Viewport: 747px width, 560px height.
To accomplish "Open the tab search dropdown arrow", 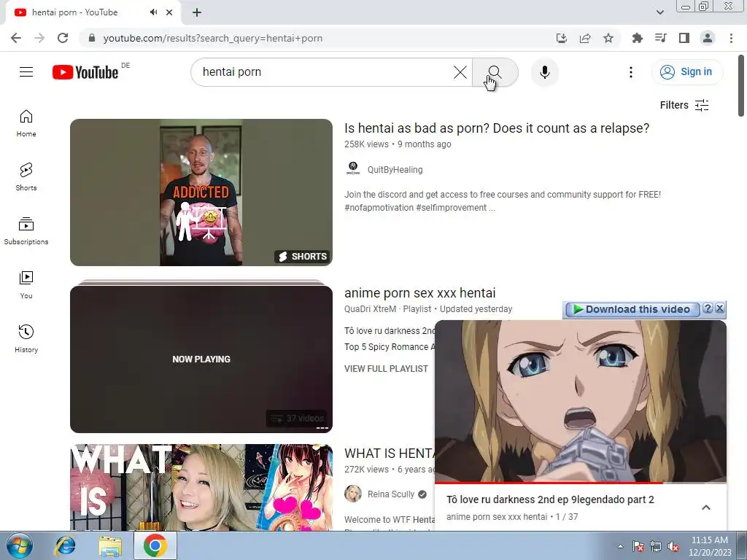I will [x=659, y=12].
